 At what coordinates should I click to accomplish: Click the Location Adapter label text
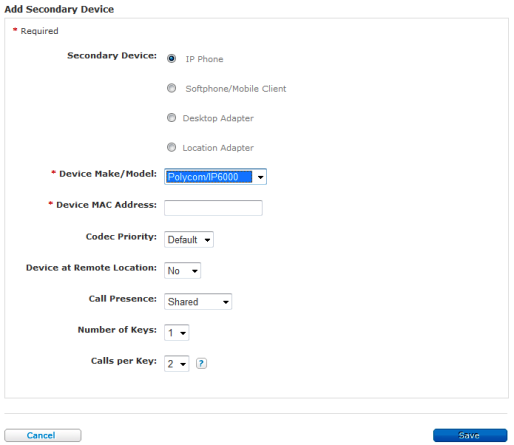click(218, 148)
